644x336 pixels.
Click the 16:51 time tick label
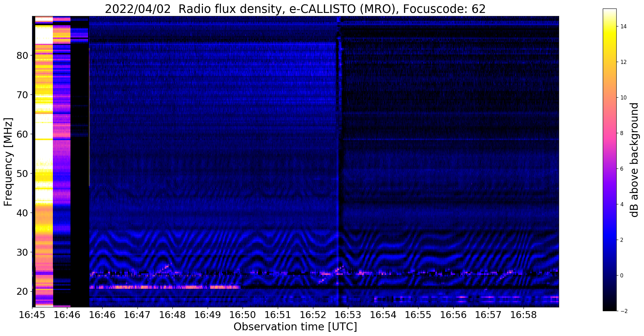coord(278,315)
